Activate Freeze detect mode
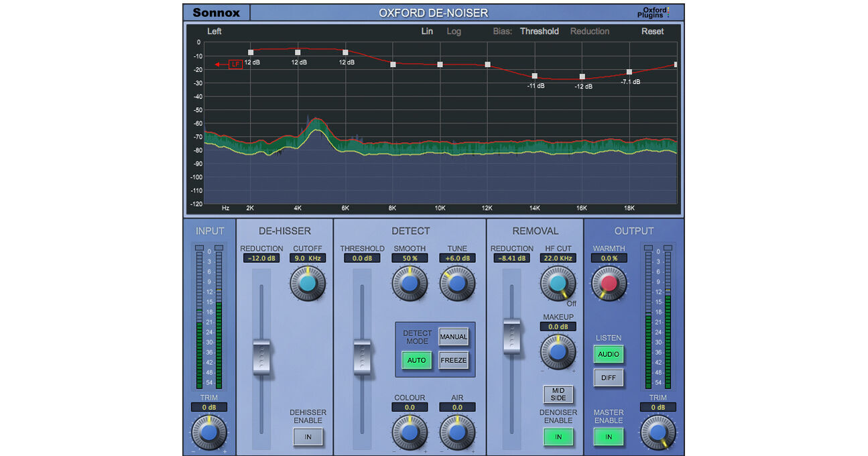The width and height of the screenshot is (868, 456). 454,360
